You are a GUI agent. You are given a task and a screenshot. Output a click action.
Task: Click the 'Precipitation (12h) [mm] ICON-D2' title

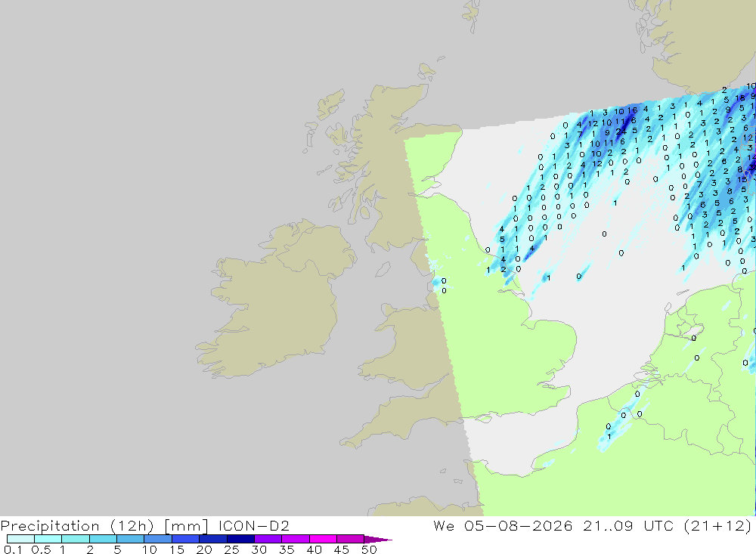(144, 526)
